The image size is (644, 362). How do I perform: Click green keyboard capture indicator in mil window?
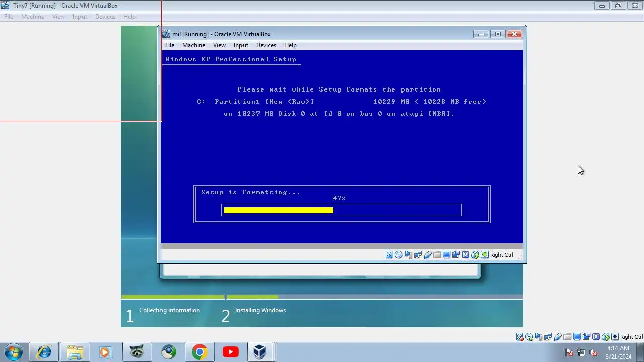pyautogui.click(x=485, y=255)
